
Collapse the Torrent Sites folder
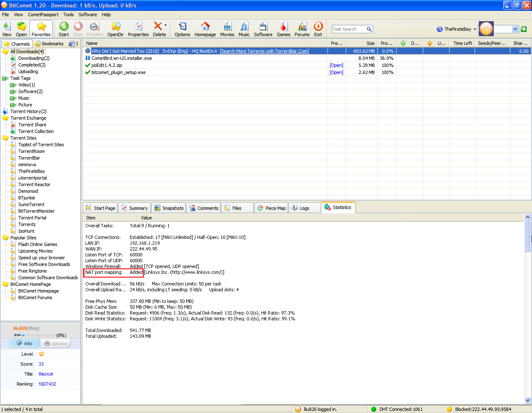5,138
